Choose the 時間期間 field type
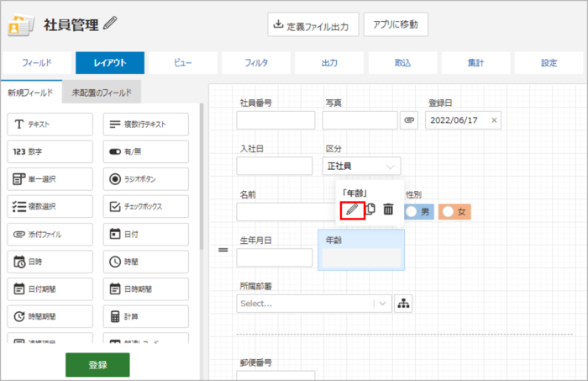This screenshot has height=381, width=588. click(x=50, y=316)
